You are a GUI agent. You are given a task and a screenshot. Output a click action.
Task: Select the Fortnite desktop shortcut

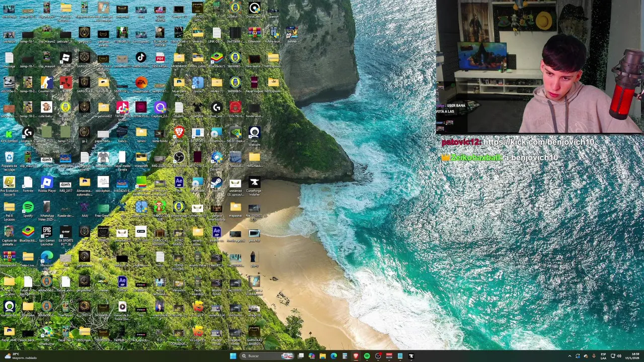click(x=28, y=185)
